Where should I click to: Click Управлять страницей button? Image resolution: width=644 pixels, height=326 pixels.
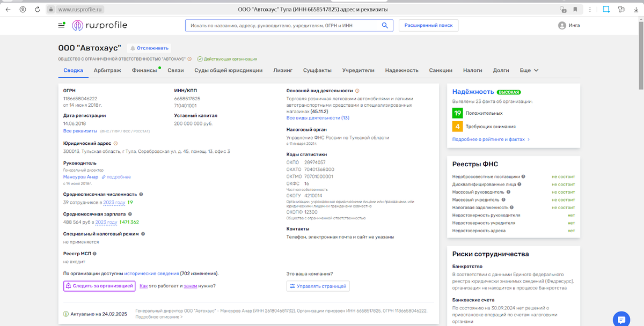[x=318, y=286]
